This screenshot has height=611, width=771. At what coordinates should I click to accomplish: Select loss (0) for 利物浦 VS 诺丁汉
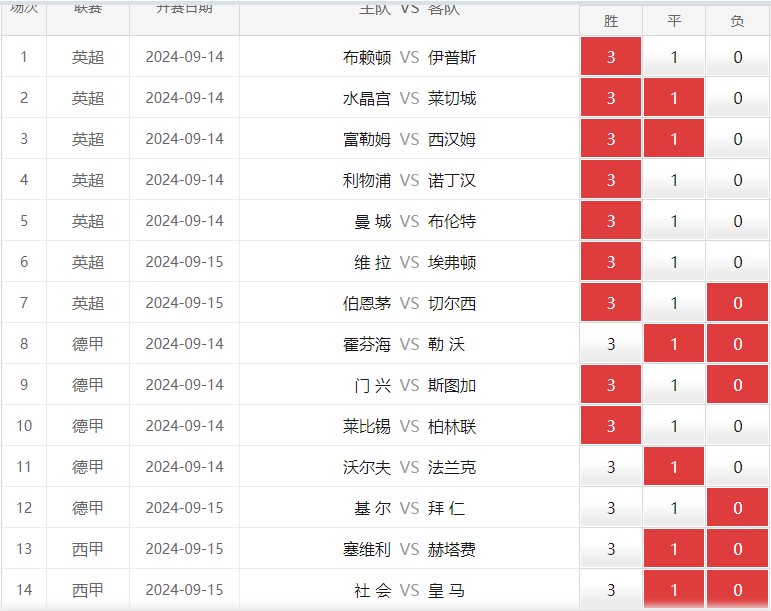[x=738, y=179]
